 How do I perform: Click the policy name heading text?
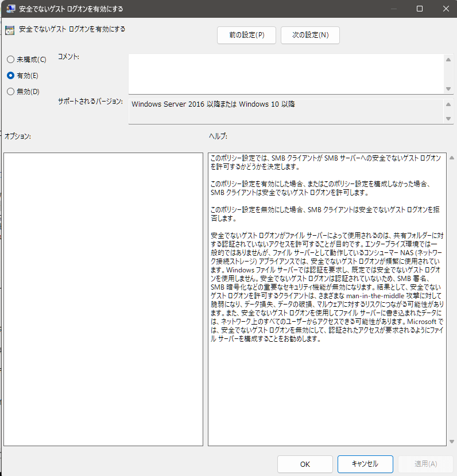click(72, 29)
